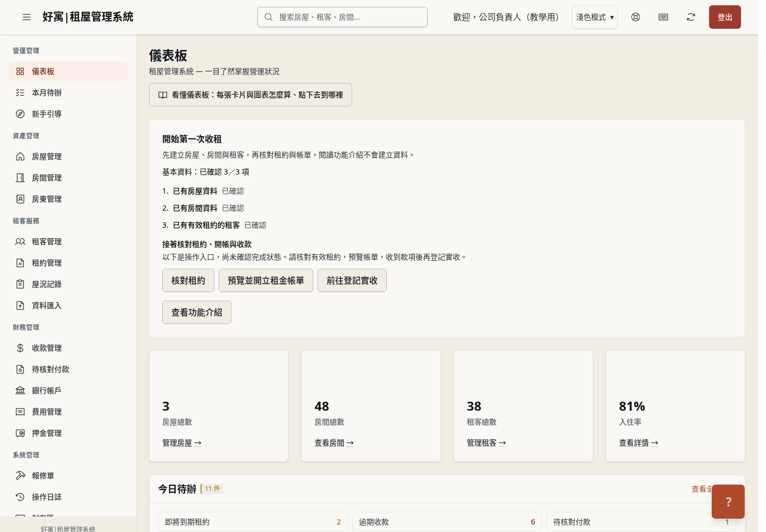Click the 核對租約 button
The height and width of the screenshot is (532, 766).
(188, 280)
